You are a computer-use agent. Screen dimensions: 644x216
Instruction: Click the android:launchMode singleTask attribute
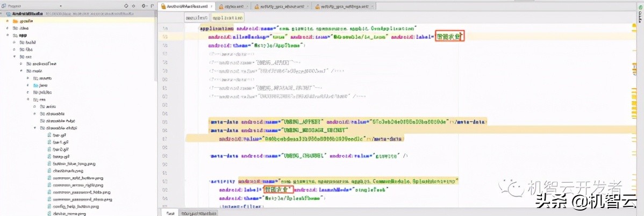(342, 190)
